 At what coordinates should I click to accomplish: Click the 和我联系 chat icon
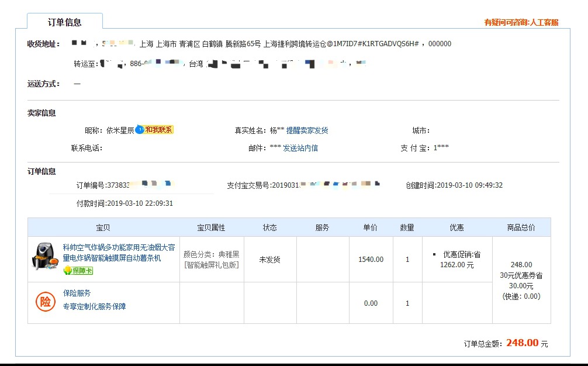coord(154,130)
